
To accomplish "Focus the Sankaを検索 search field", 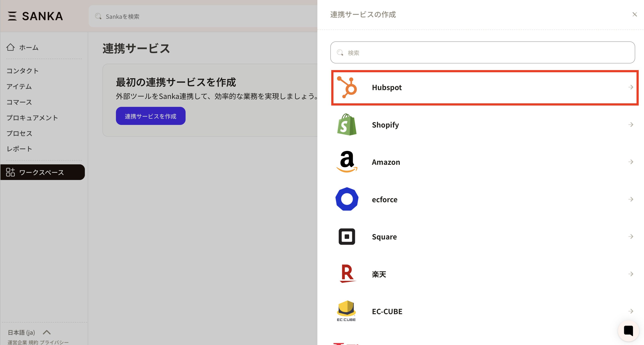I will [203, 16].
